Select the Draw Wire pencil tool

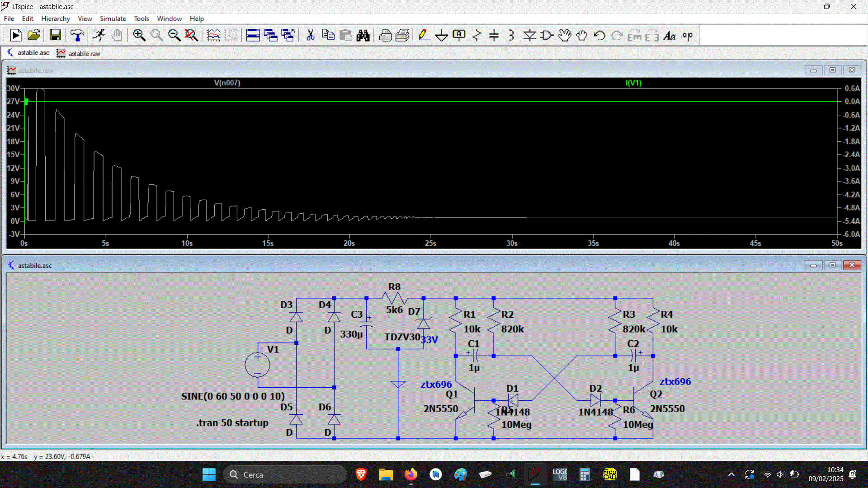tap(424, 35)
